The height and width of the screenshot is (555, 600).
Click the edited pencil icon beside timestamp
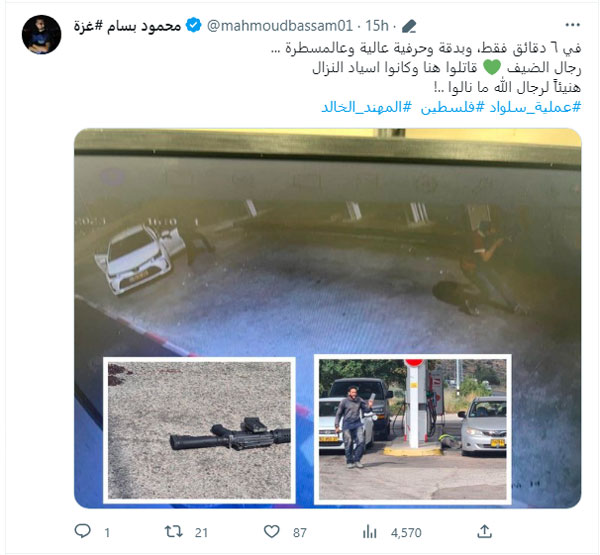coord(409,26)
